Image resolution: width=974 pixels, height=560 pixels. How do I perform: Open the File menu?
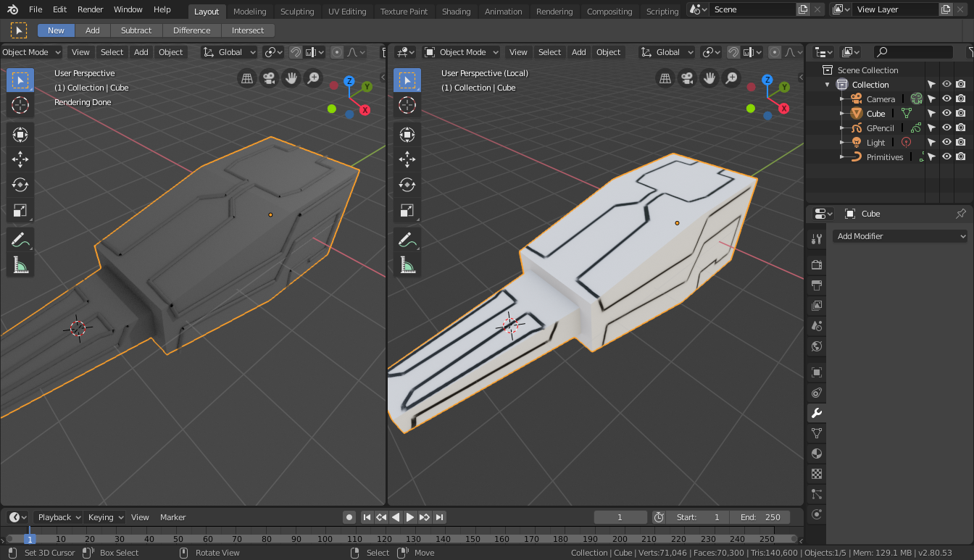(x=36, y=9)
